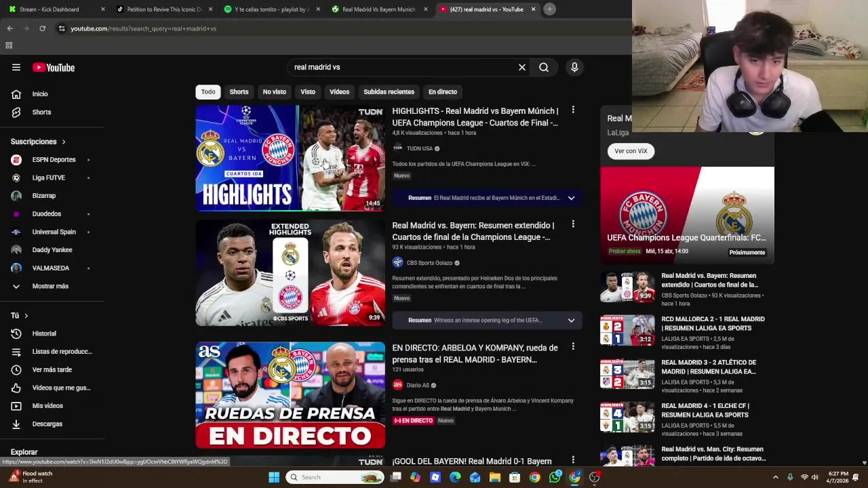Select the No visto filter chip
The image size is (868, 488).
point(275,91)
